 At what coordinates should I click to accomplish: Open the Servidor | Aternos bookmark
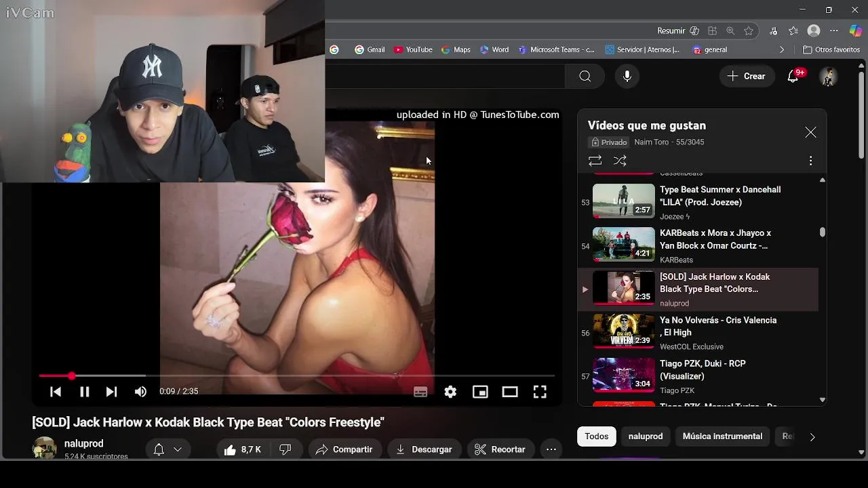[642, 49]
